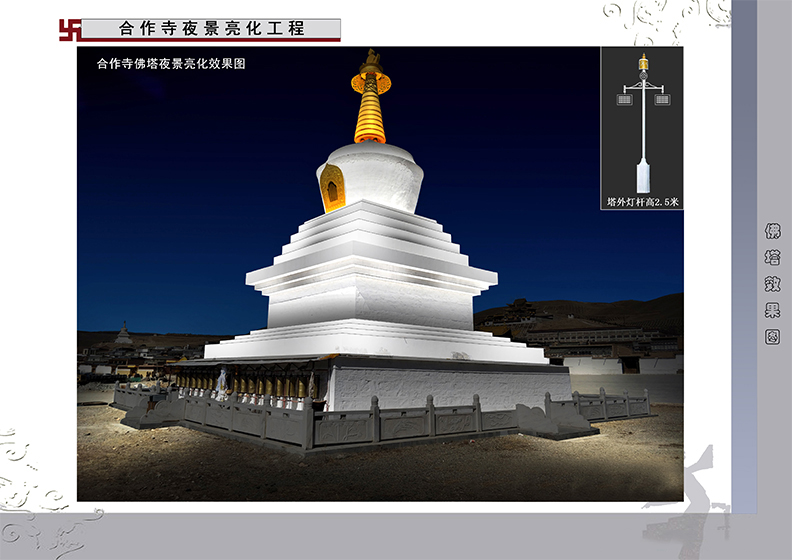Click the label 塔外灯杆高2.5米
Image resolution: width=792 pixels, height=560 pixels.
(x=642, y=202)
